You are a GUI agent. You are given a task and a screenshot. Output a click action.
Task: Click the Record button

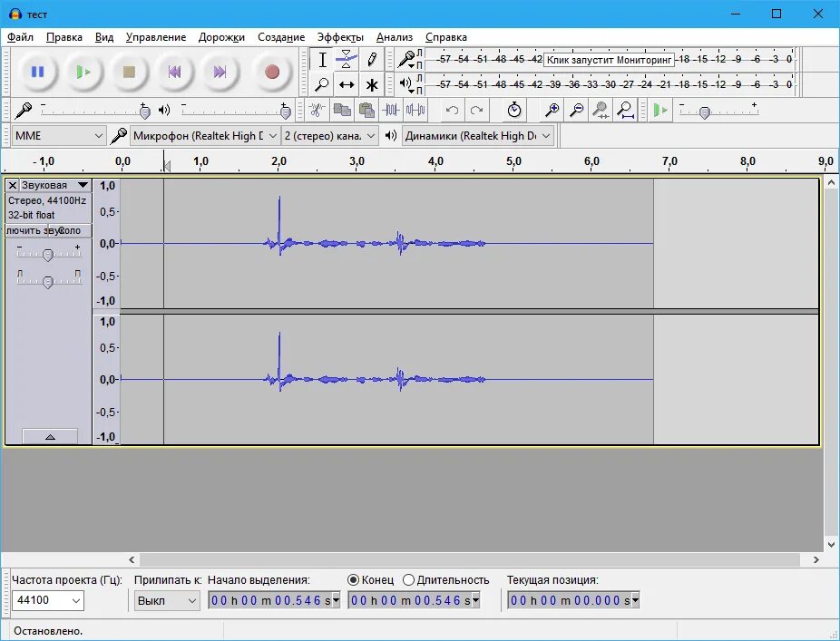tap(272, 72)
